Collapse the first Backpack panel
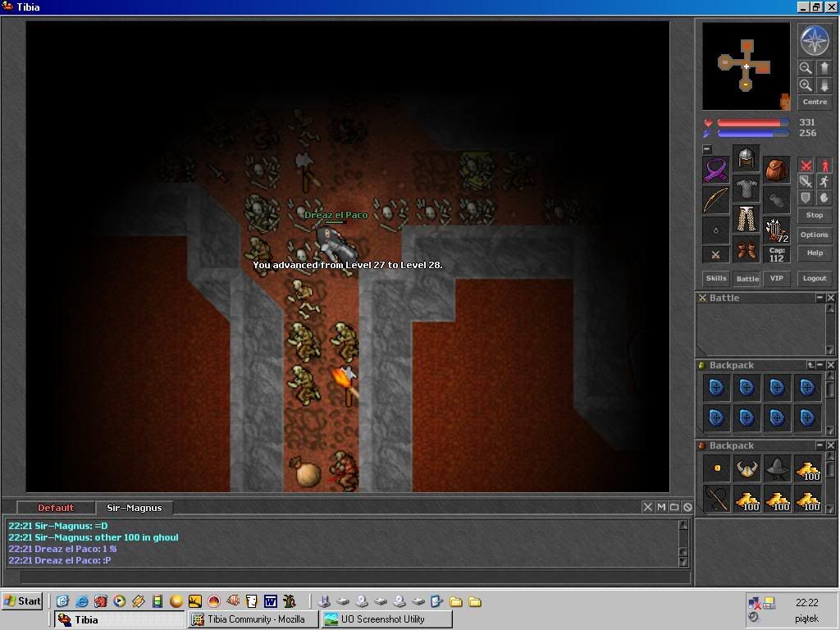 tap(820, 365)
